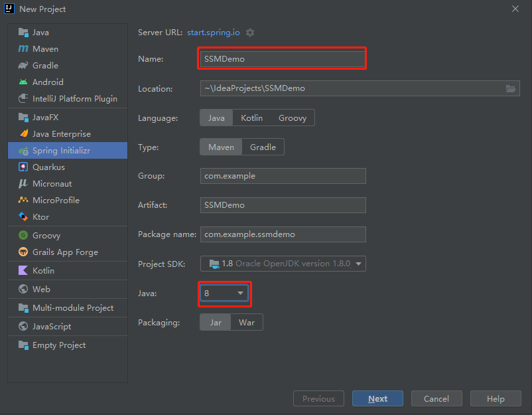Select the Micronaut mu icon
The image size is (532, 415).
(x=23, y=183)
